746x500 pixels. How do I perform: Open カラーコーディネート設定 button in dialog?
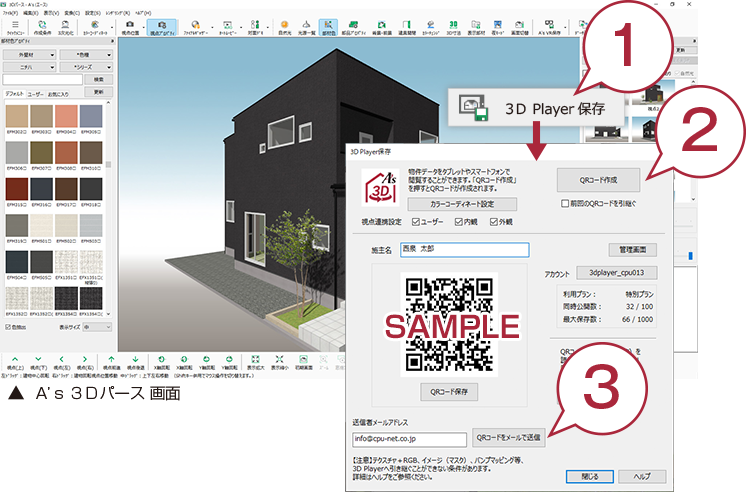462,204
